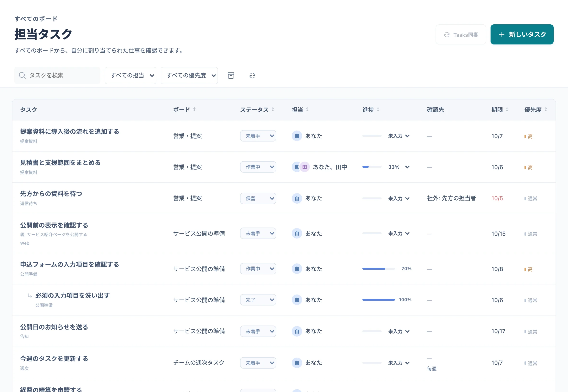This screenshot has width=568, height=392.
Task: Click the refresh icon beside the archive icon
Action: coord(252,75)
